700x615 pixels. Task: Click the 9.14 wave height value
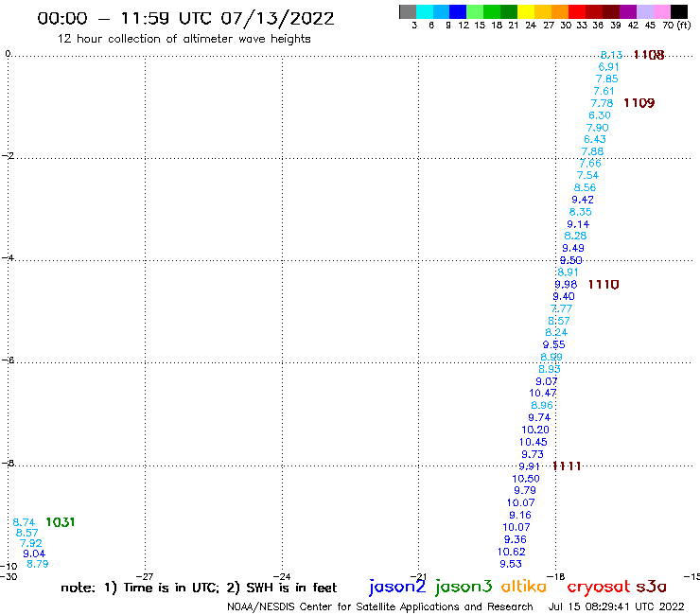click(x=578, y=224)
